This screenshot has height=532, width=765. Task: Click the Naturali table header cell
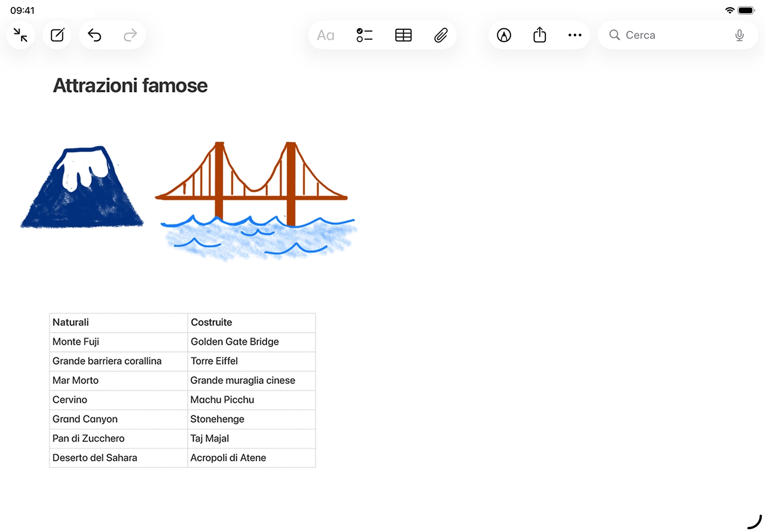click(x=118, y=323)
